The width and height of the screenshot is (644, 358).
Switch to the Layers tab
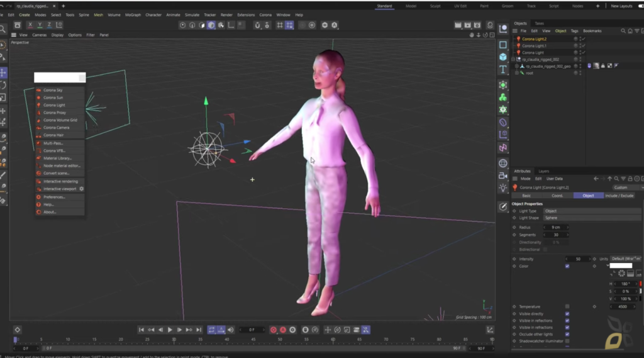[x=543, y=171]
